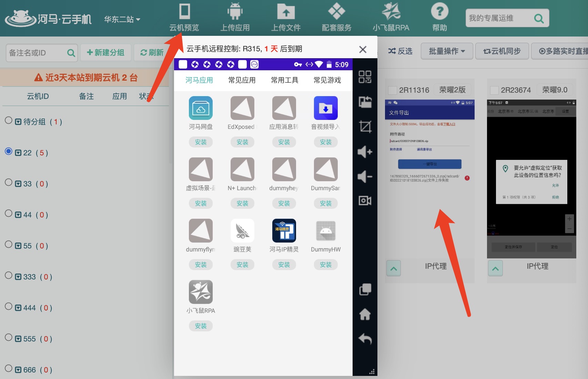Click the search magnifier in 我的专属运维 box

point(539,18)
